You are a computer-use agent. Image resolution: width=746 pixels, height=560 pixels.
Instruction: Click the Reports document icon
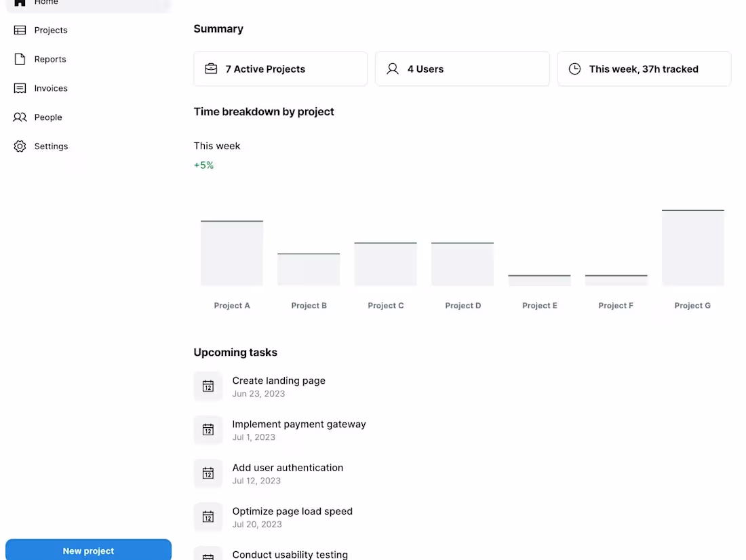click(20, 59)
